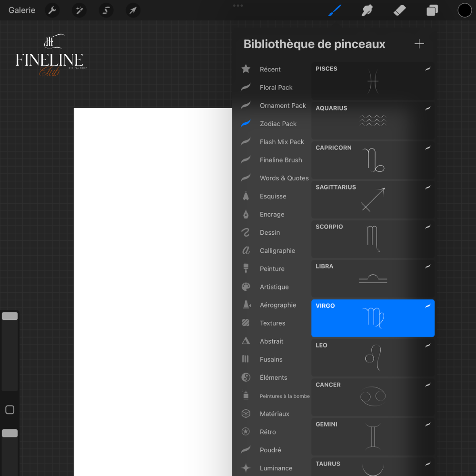Select the Aérographie brush category
This screenshot has height=476, width=476.
(278, 305)
